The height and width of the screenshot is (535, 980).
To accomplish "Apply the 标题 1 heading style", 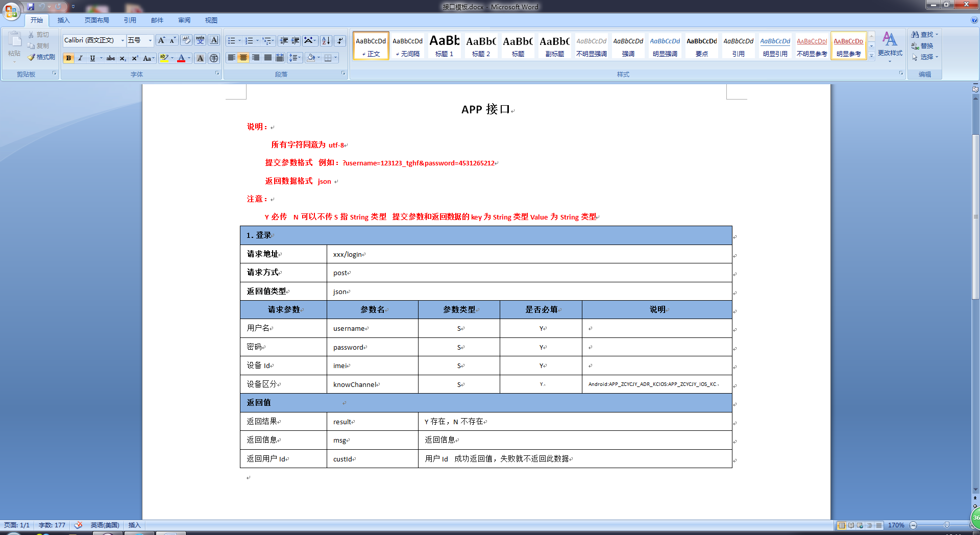I will click(444, 45).
